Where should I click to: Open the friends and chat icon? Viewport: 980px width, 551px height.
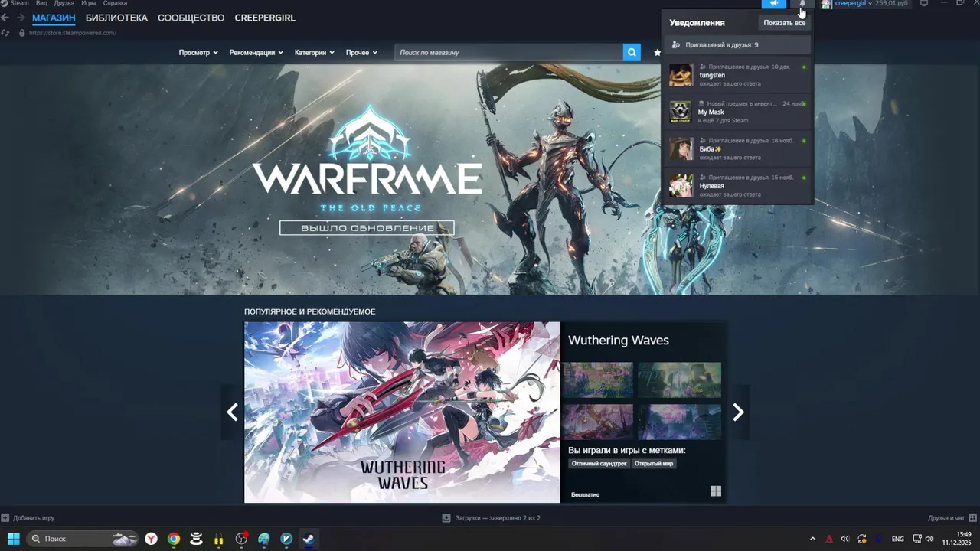point(972,518)
